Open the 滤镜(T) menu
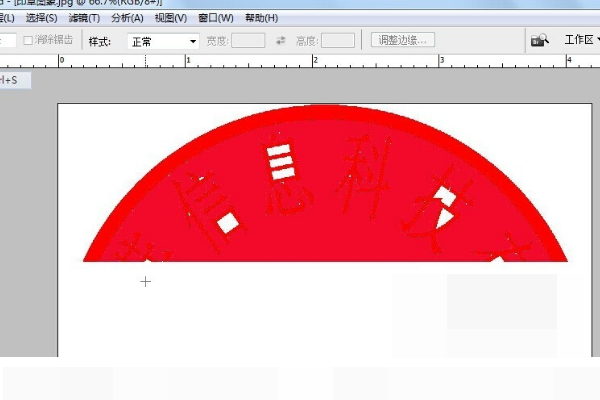600x400 pixels. tap(84, 18)
